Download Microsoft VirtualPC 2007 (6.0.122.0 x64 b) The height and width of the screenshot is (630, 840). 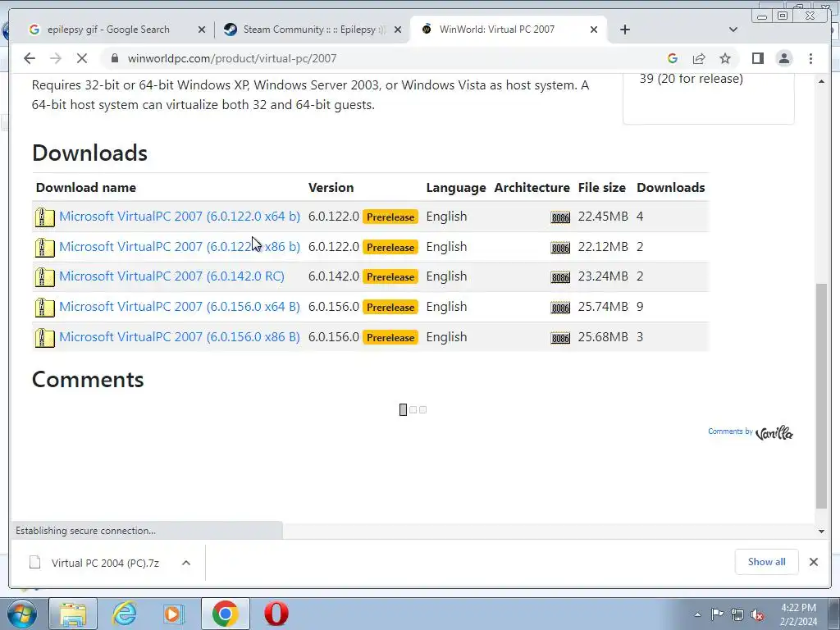(180, 217)
